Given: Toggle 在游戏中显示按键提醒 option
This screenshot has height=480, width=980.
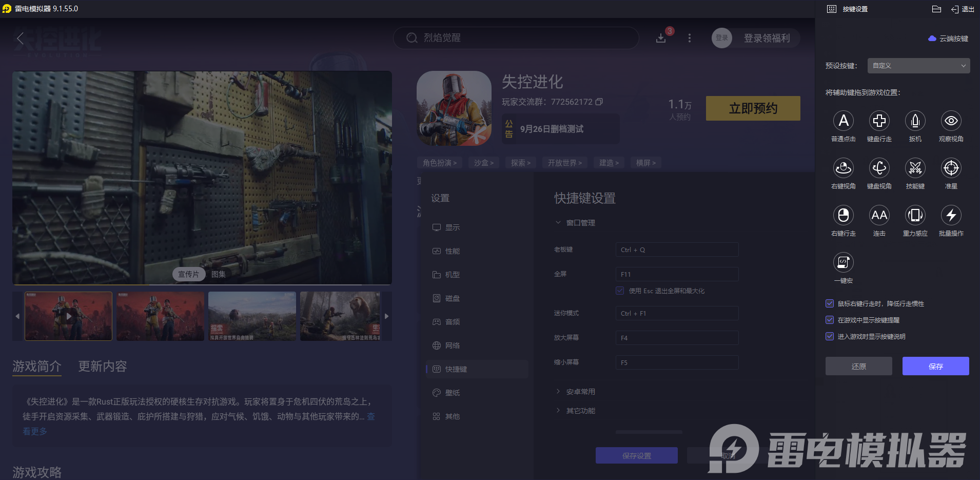Looking at the screenshot, I should click(830, 320).
